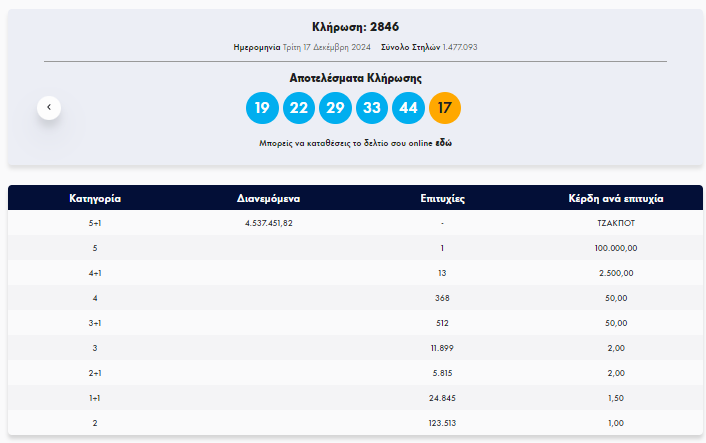Open the 'εδώ' online ticket link

[444, 144]
